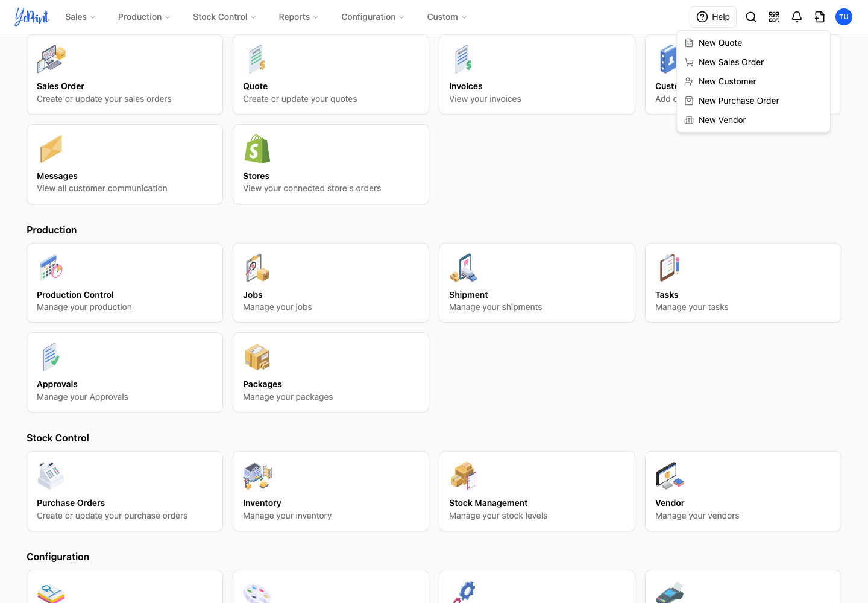The height and width of the screenshot is (603, 868).
Task: Click the Sales Order card icon
Action: pyautogui.click(x=51, y=59)
